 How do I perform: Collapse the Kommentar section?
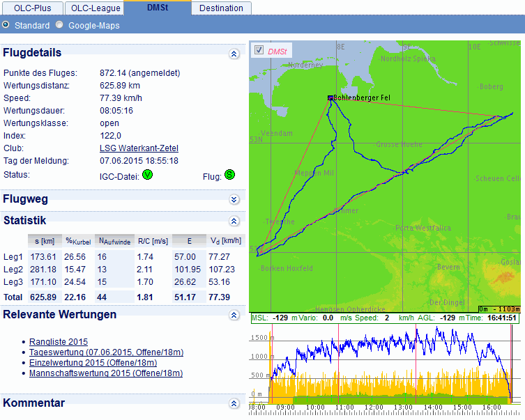tap(234, 403)
